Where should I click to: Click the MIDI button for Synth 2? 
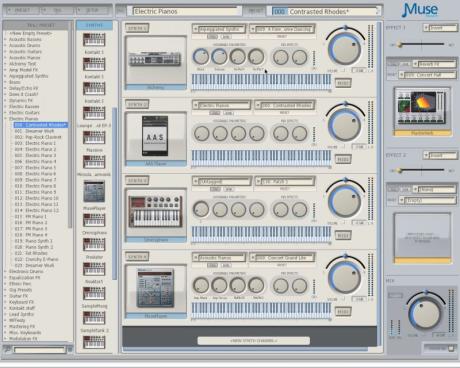point(343,159)
